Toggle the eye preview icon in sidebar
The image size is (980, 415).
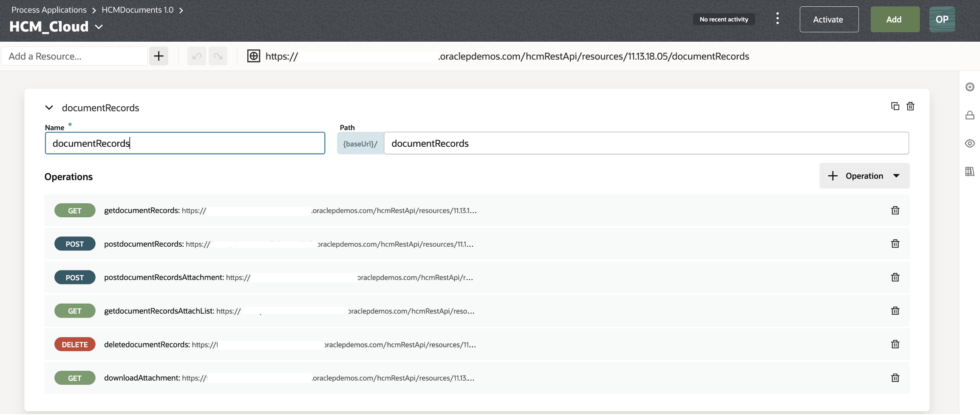tap(970, 143)
